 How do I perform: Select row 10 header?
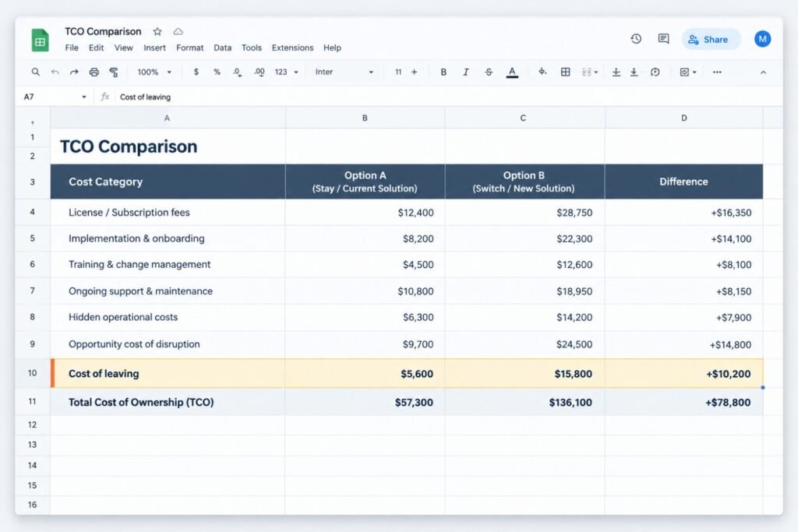click(33, 373)
